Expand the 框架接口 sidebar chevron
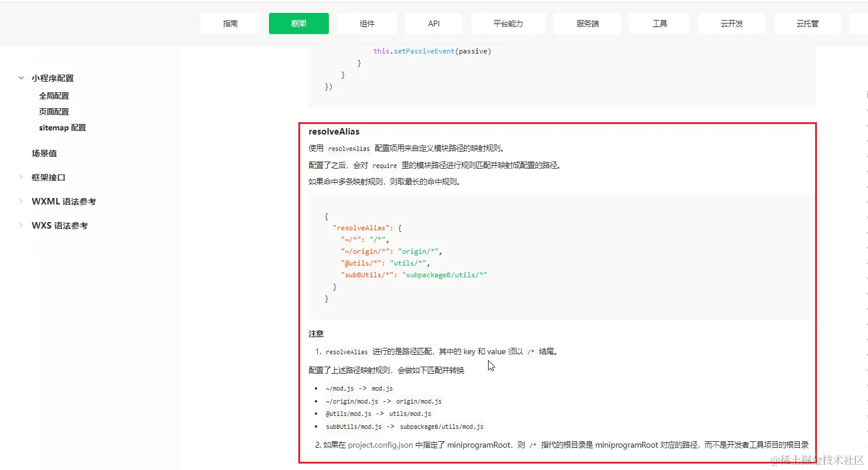868x470 pixels. tap(21, 177)
